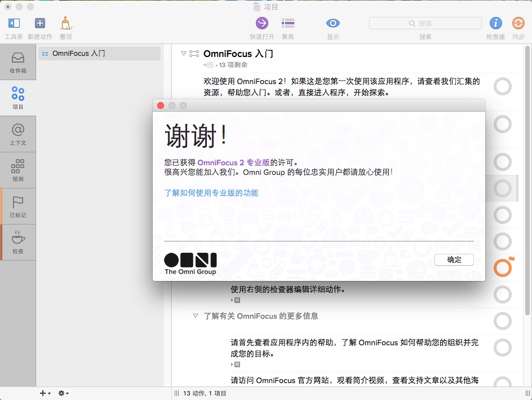Click the New Action plus icon
The width and height of the screenshot is (532, 400).
click(x=40, y=23)
